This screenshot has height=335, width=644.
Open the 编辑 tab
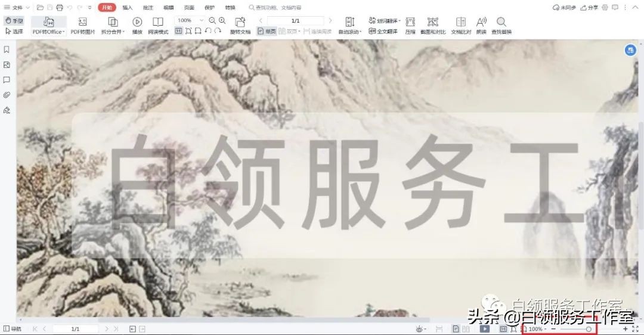(168, 7)
